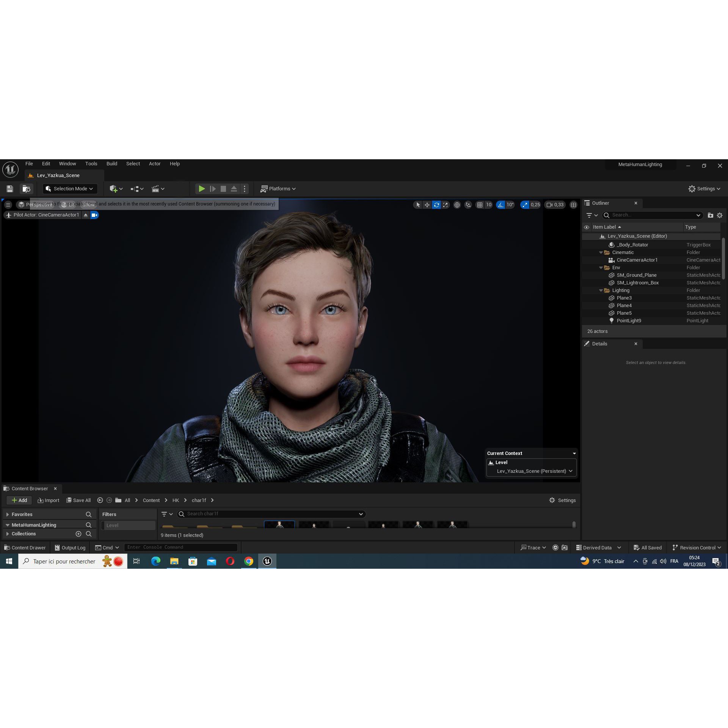Screen dimensions: 728x728
Task: Open camera speed setting 0,33
Action: pos(555,205)
